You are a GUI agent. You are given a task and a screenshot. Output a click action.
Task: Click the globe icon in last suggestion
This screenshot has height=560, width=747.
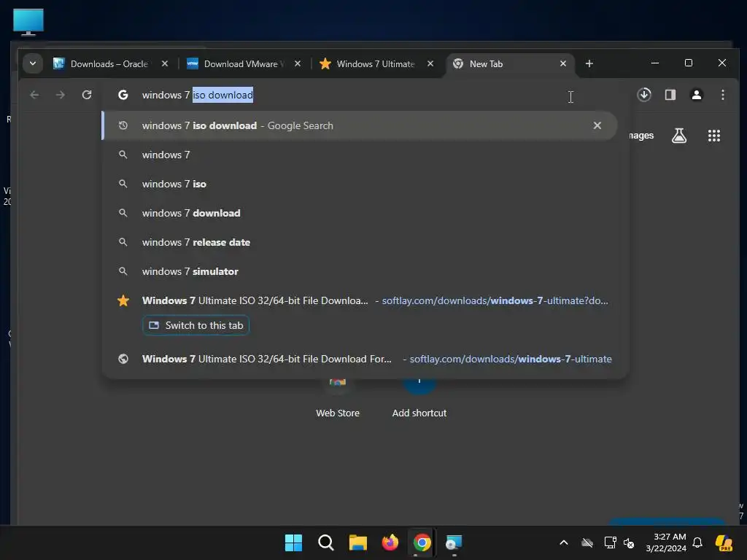(x=123, y=359)
